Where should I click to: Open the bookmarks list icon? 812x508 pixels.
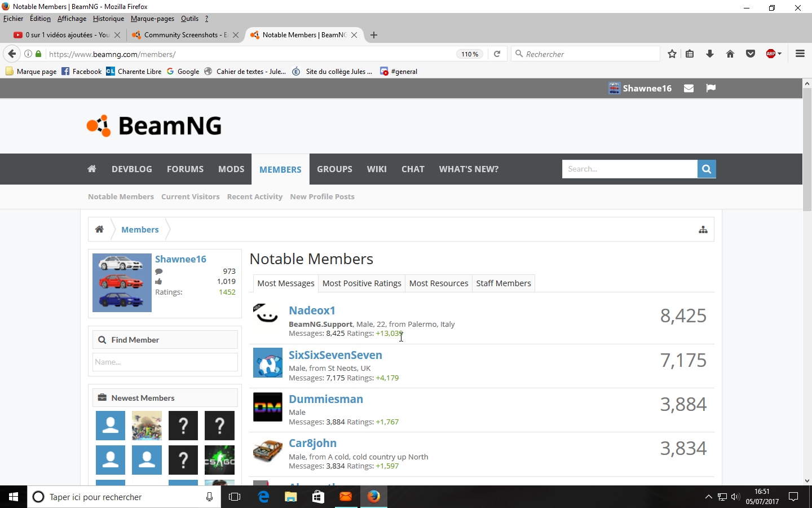pyautogui.click(x=690, y=54)
